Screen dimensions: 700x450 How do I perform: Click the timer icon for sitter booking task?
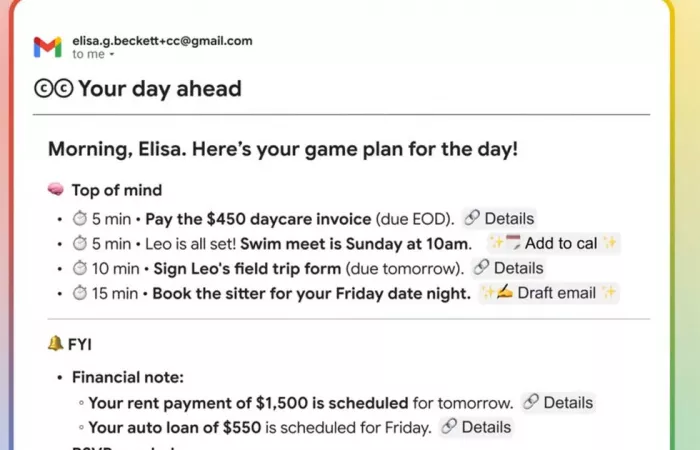[80, 294]
